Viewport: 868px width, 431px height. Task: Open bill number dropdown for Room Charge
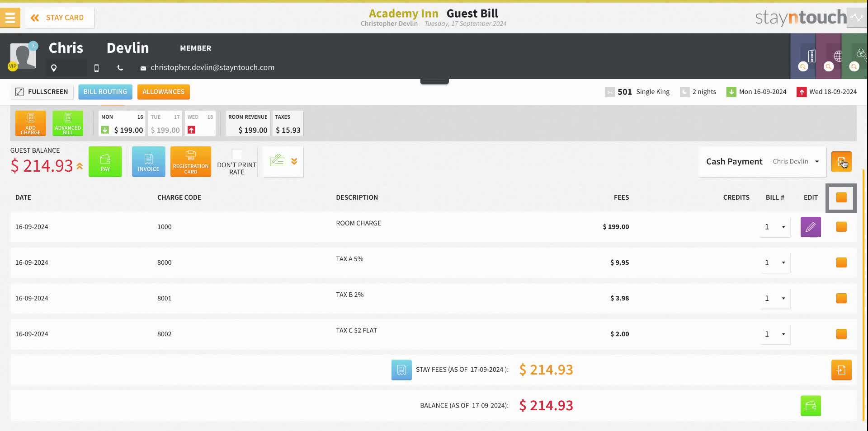click(x=775, y=227)
